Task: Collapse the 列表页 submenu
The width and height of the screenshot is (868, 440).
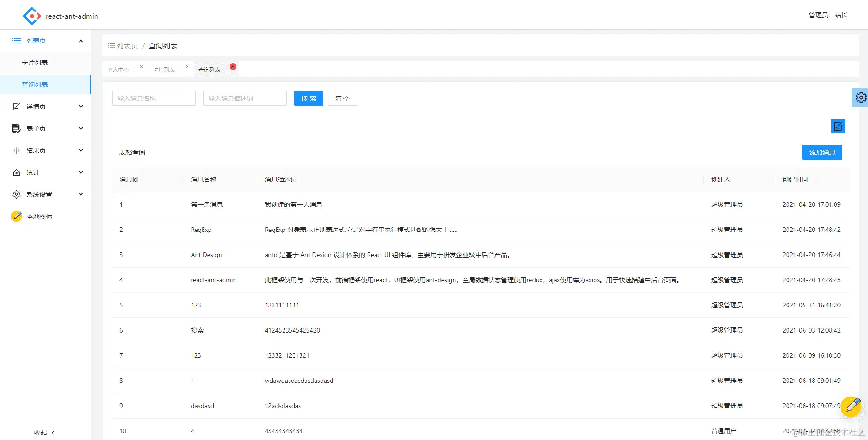Action: pyautogui.click(x=80, y=40)
